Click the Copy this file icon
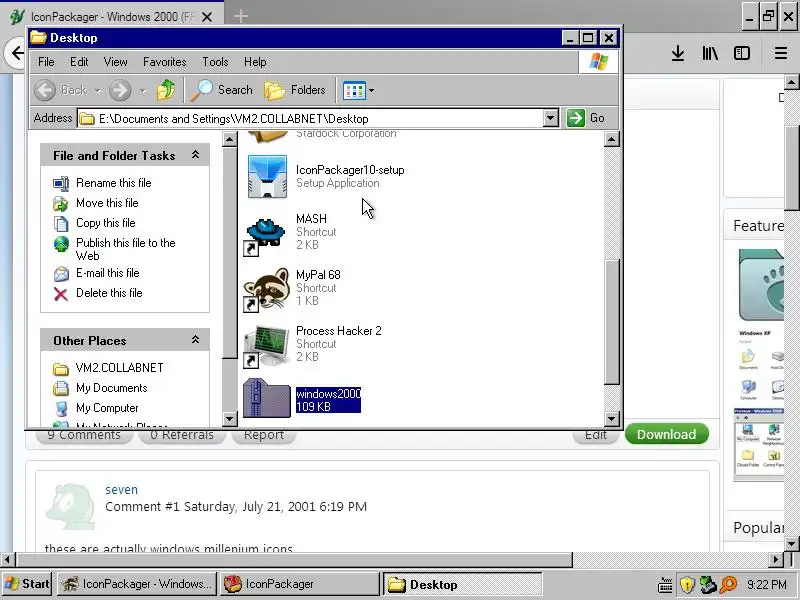 pyautogui.click(x=61, y=223)
